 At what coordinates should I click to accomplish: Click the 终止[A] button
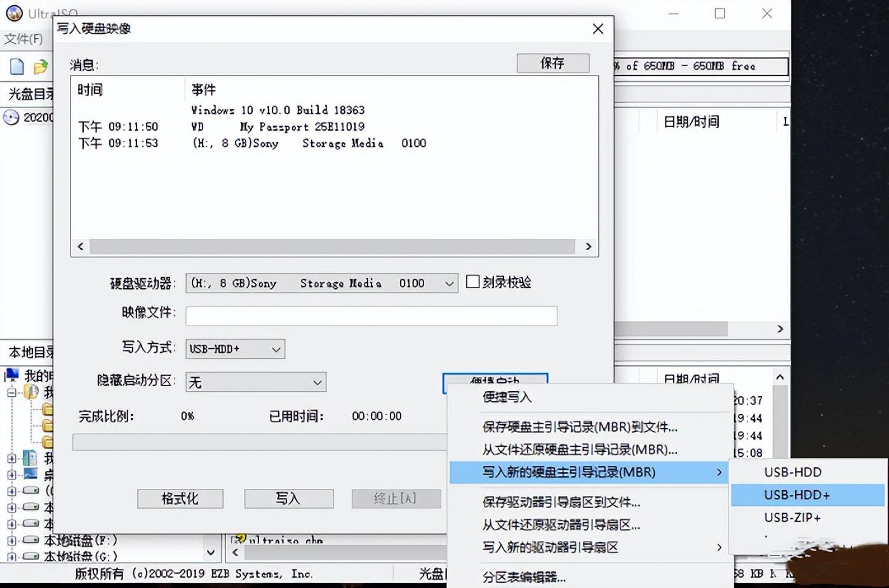396,498
